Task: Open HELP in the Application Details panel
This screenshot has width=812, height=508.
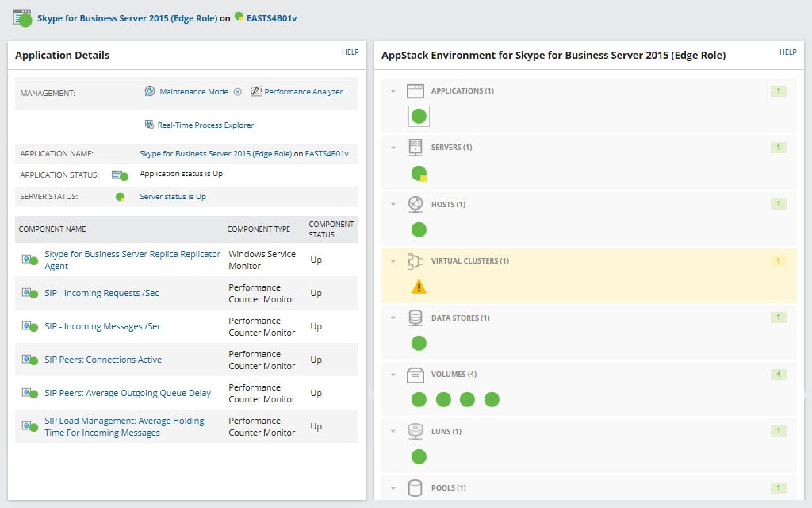Action: click(350, 52)
